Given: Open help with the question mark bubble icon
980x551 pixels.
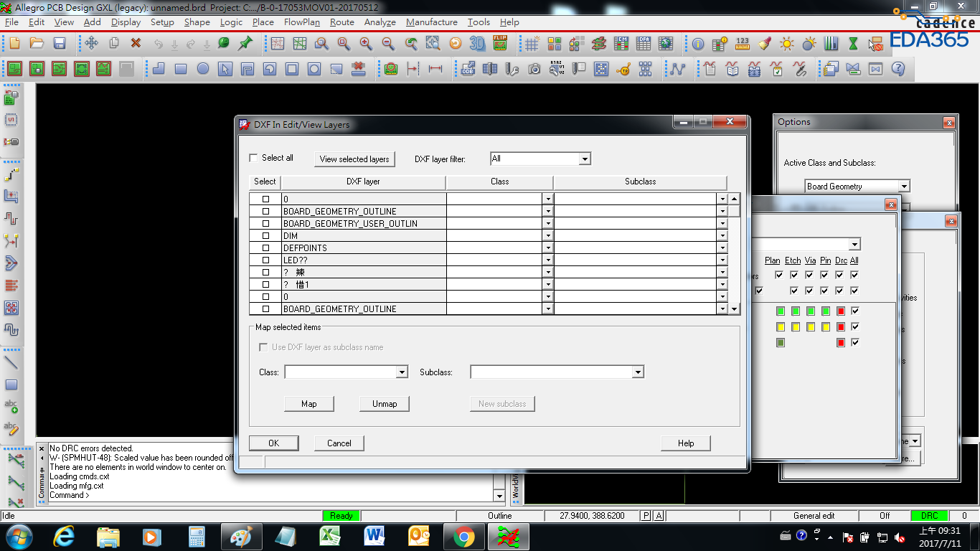Looking at the screenshot, I should (897, 69).
